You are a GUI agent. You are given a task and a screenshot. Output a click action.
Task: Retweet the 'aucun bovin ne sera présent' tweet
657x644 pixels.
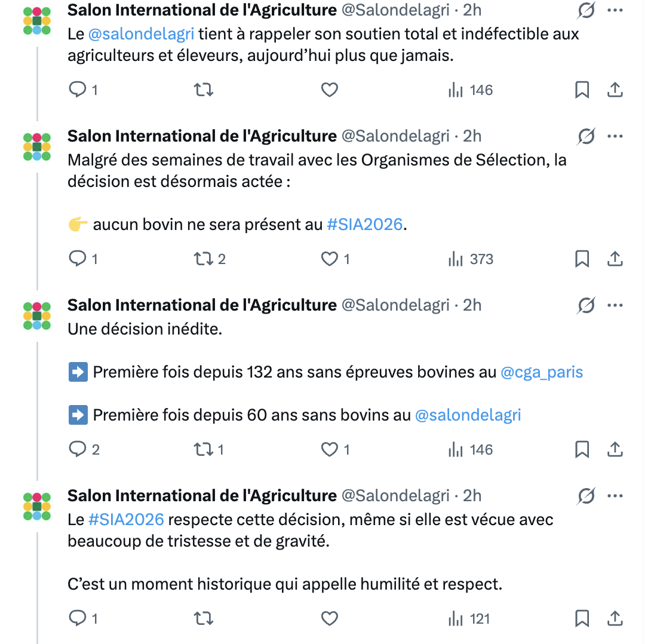point(204,259)
